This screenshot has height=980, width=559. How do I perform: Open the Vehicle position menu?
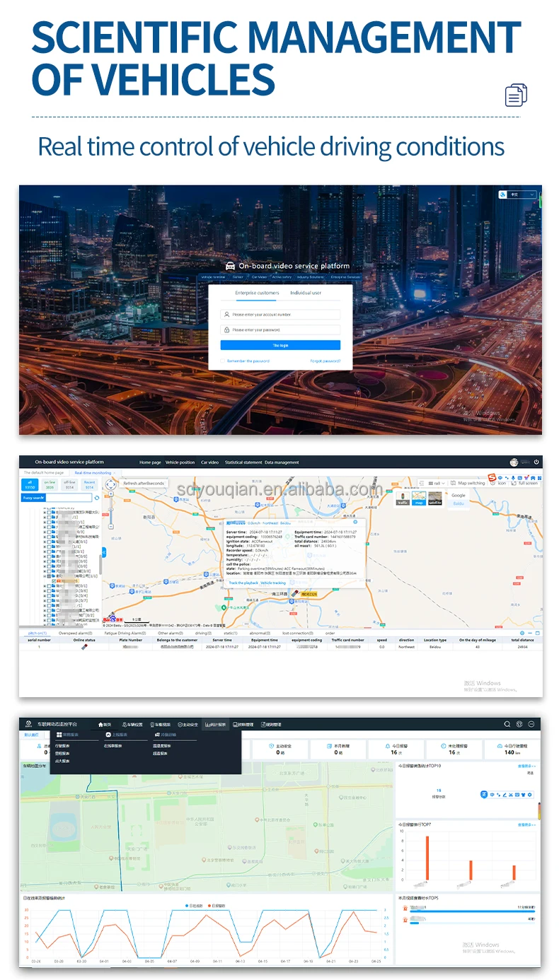point(180,462)
